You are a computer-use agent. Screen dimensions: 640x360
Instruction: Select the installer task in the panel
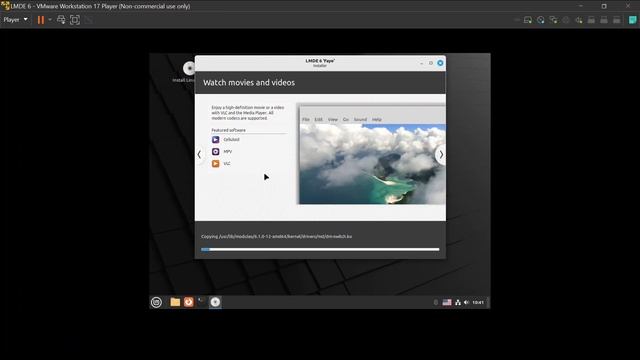click(x=215, y=302)
